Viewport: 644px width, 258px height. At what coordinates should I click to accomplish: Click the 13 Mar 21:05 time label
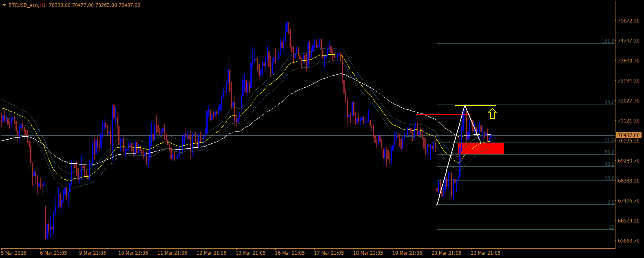[251, 253]
